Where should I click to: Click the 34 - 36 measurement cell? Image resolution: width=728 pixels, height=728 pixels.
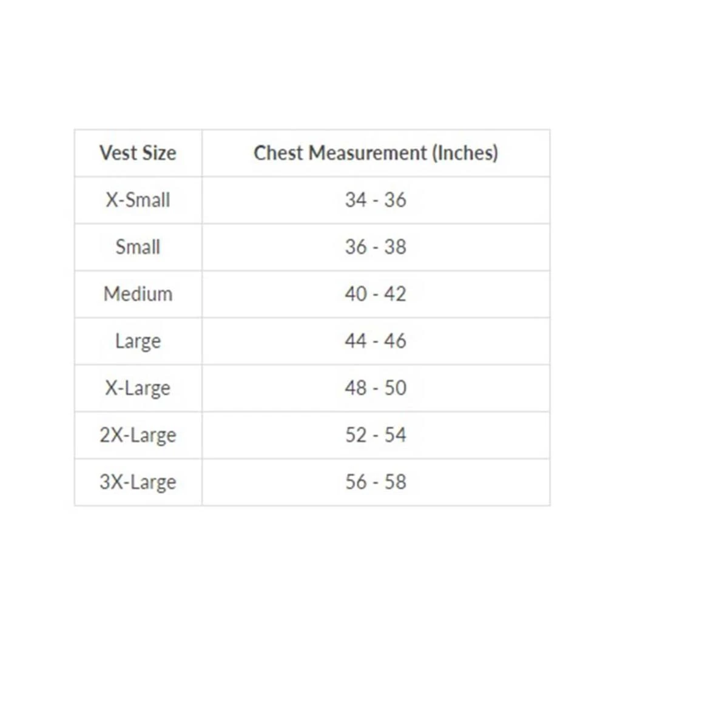(x=376, y=200)
